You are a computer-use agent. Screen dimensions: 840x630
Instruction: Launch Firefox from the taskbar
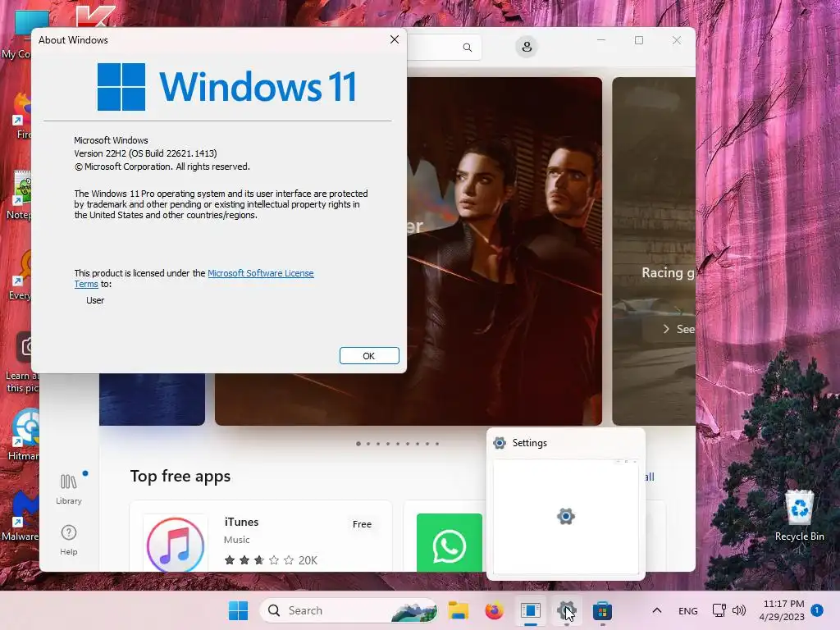[494, 610]
